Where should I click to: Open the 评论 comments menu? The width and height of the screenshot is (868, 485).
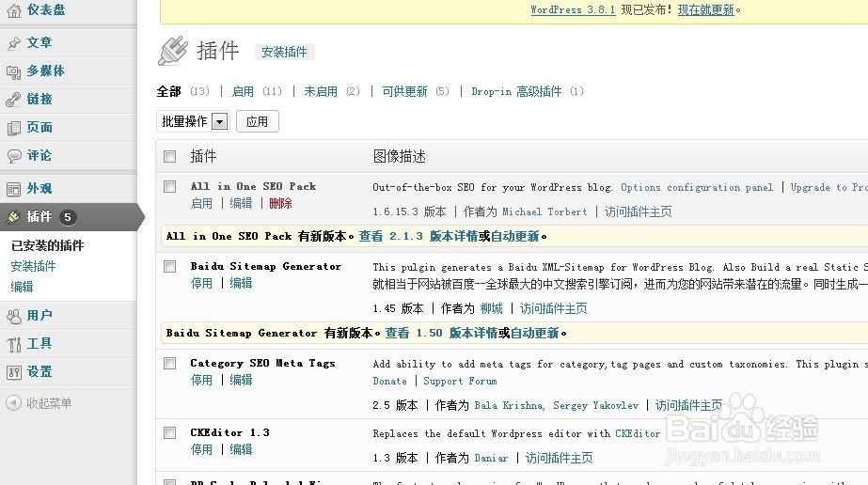(39, 155)
